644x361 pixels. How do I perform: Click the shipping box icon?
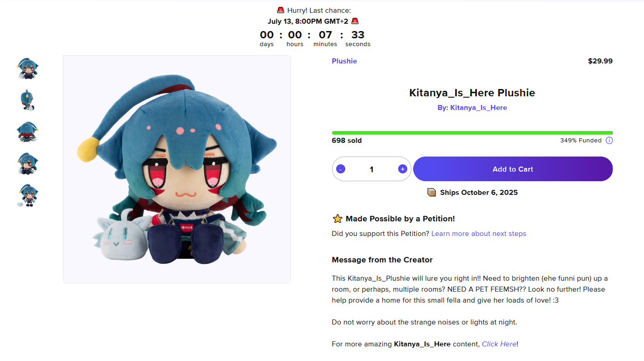point(431,192)
